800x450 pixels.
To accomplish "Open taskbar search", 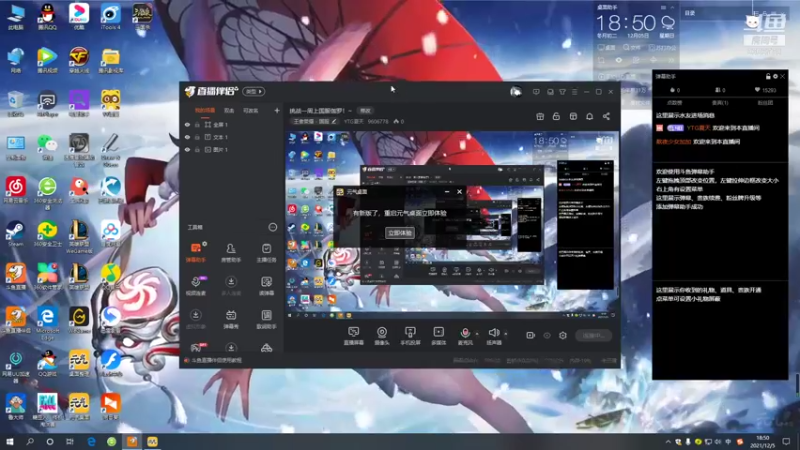I will point(30,441).
